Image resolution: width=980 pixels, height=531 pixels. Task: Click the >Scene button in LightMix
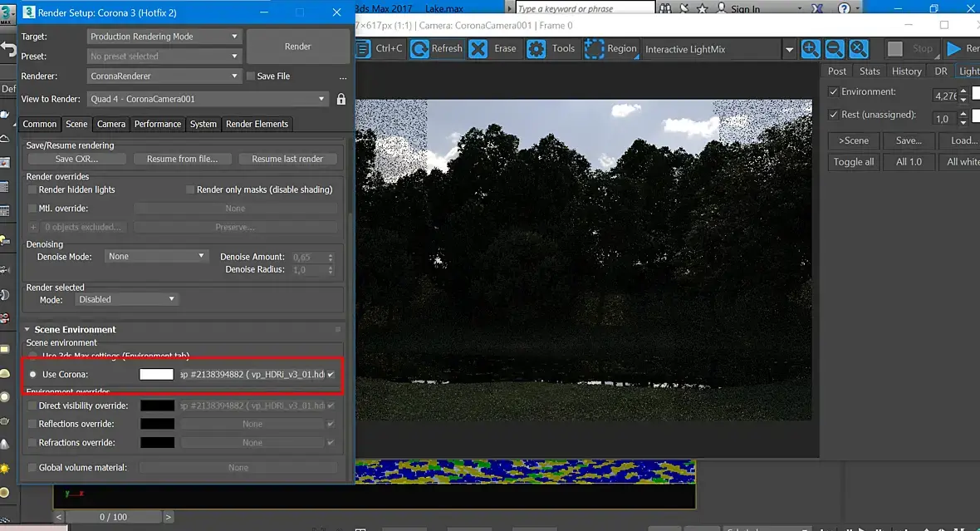[x=854, y=140]
